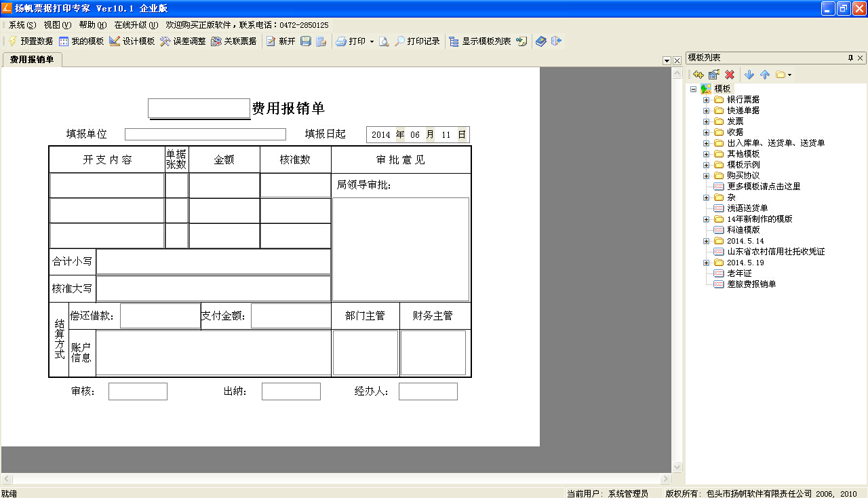Select the 购买协议 folder
868x498 pixels.
point(743,176)
